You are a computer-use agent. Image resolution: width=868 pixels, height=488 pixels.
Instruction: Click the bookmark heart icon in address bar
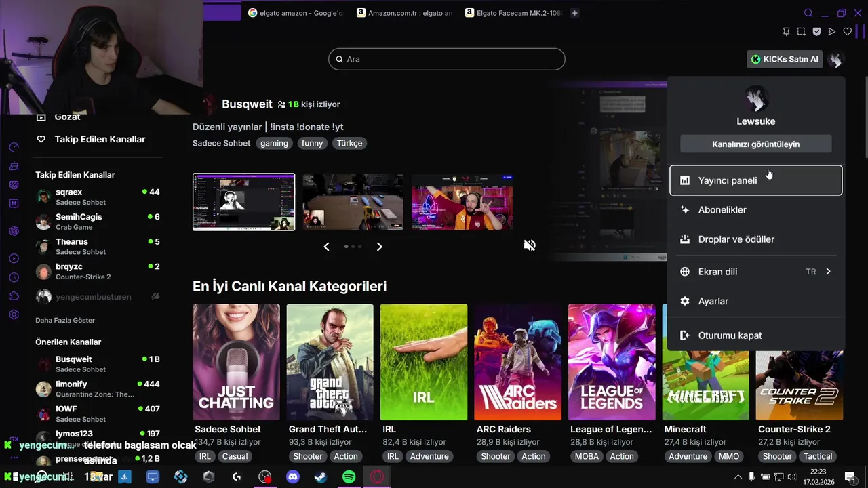pos(848,32)
